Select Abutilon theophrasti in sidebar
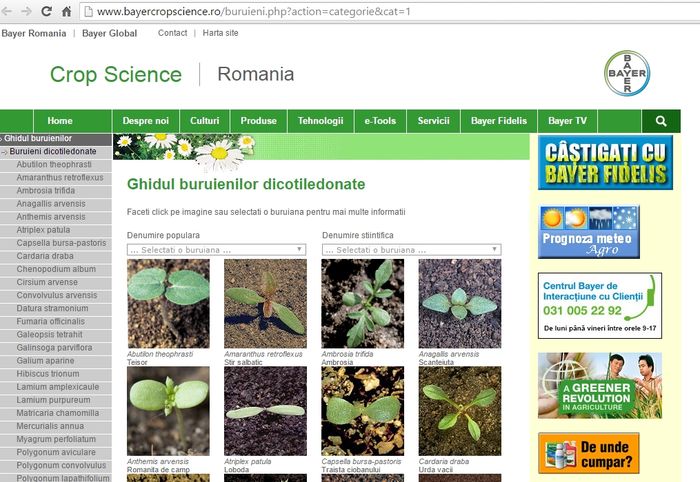The width and height of the screenshot is (700, 482). pyautogui.click(x=56, y=165)
